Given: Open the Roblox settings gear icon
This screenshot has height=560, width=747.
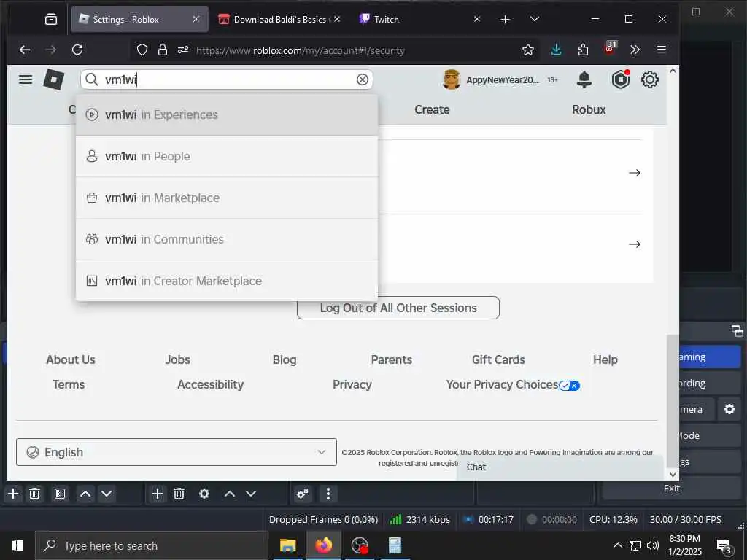Looking at the screenshot, I should (x=650, y=79).
